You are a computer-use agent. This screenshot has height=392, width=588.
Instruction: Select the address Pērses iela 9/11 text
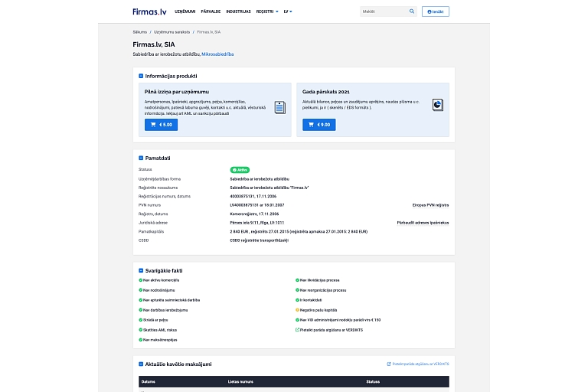click(257, 223)
